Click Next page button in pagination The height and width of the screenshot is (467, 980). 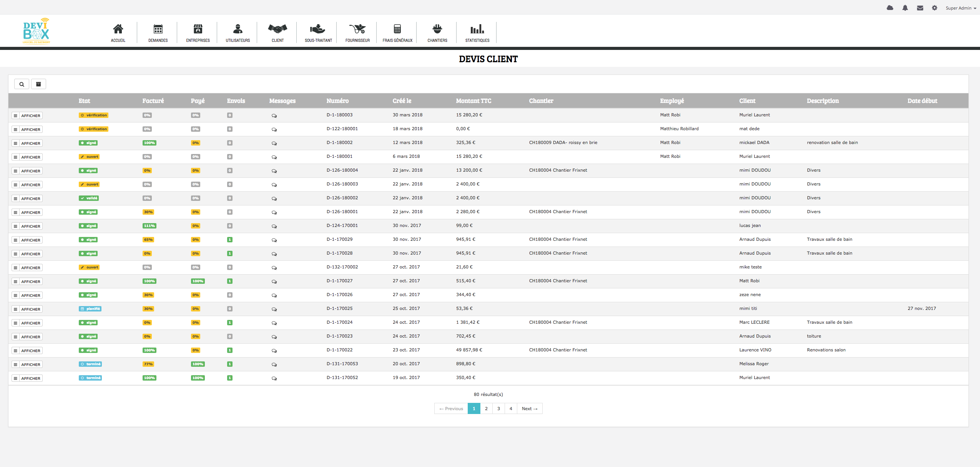[530, 408]
